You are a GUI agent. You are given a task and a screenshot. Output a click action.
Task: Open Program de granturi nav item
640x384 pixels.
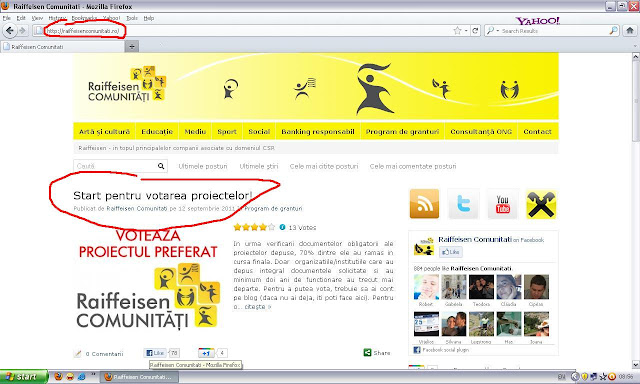point(402,131)
